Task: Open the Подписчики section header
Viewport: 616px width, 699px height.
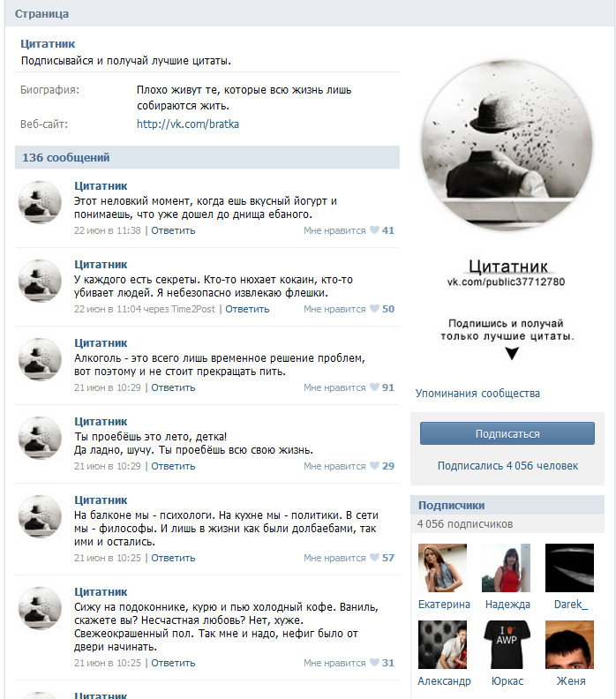Action: [x=507, y=505]
